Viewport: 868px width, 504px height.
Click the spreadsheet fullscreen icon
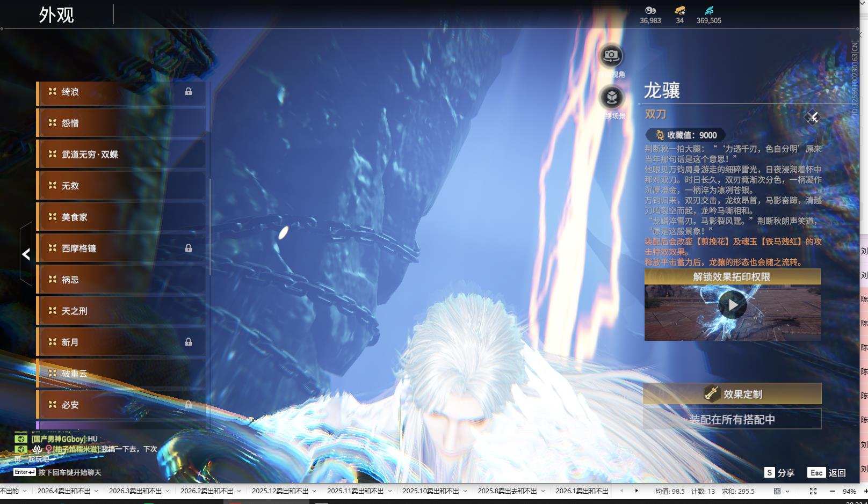813,491
